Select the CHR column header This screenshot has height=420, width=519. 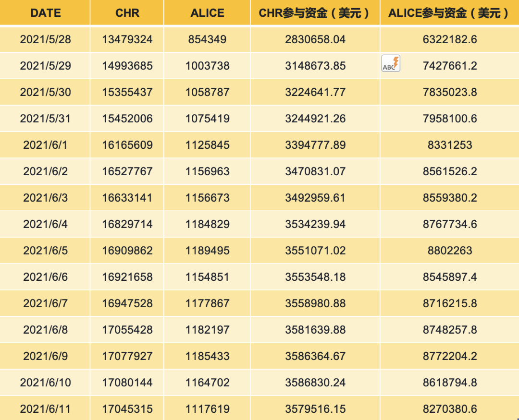click(127, 12)
